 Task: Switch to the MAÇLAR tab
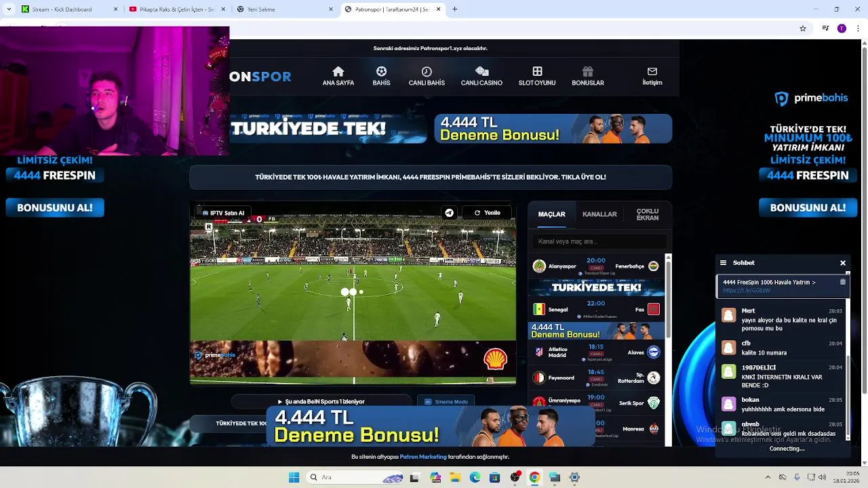[x=551, y=214]
